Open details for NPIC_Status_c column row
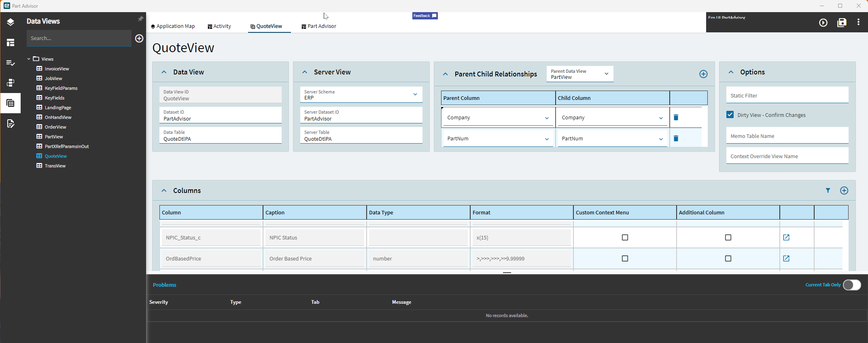The image size is (868, 343). (786, 237)
